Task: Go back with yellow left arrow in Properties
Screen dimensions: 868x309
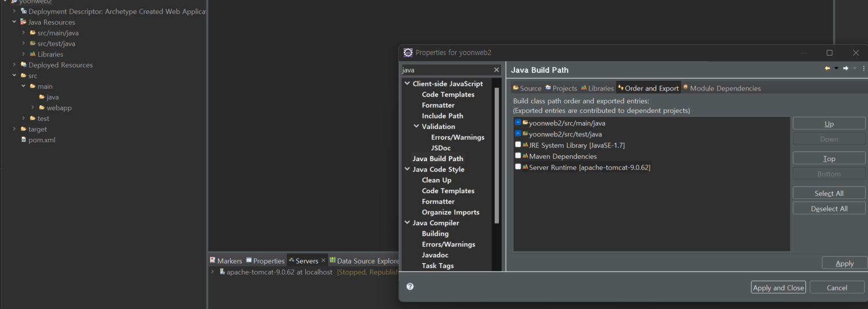Action: click(x=827, y=68)
